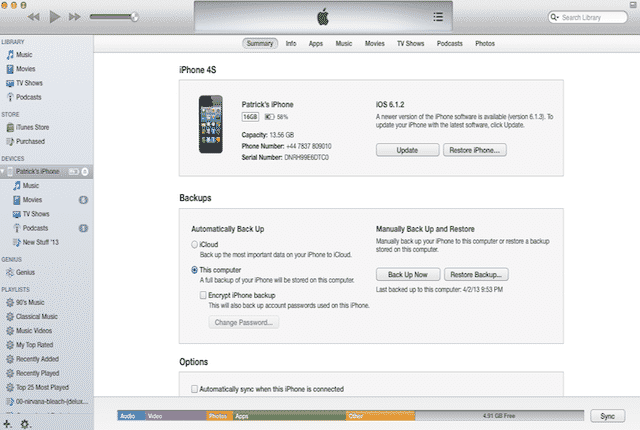Image resolution: width=640 pixels, height=430 pixels.
Task: Open the search magnifier options
Action: pyautogui.click(x=554, y=17)
